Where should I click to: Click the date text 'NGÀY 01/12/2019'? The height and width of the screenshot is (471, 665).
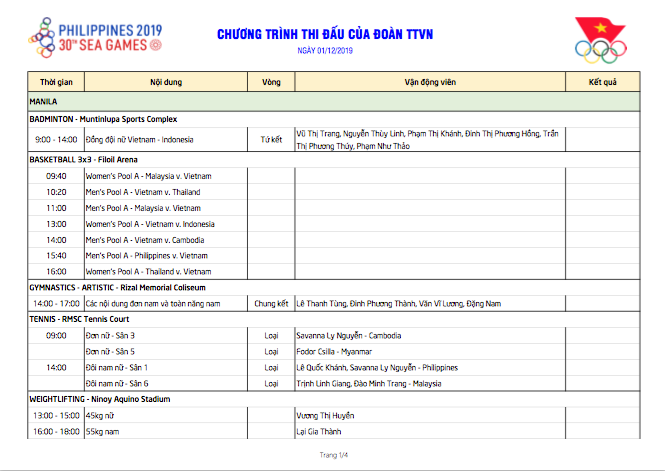[x=325, y=50]
